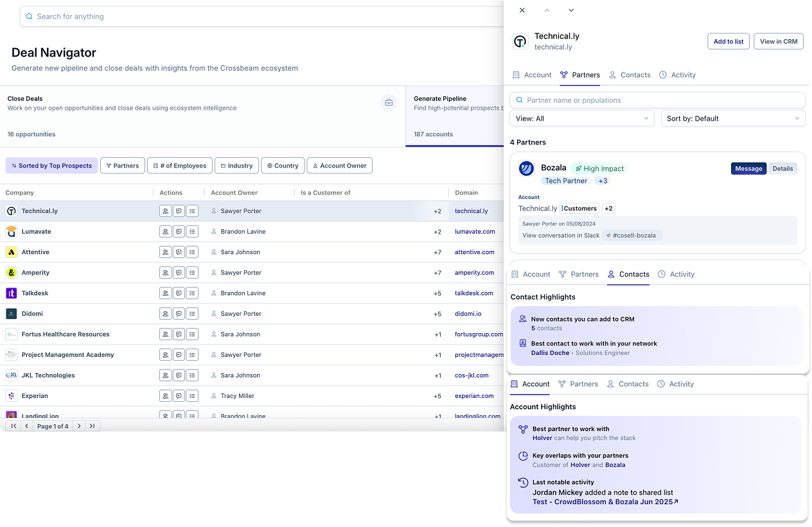Click message action icon in Attentive row

[179, 252]
